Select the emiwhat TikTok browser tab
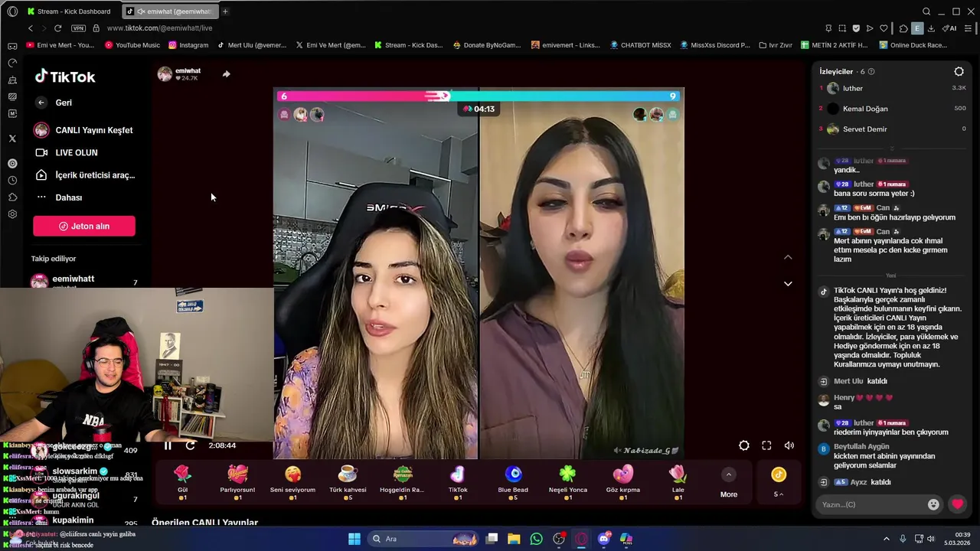This screenshot has width=980, height=551. pos(170,11)
